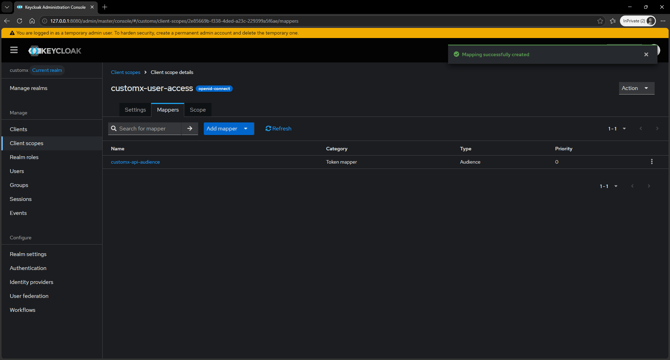Open InPrivate profile button
Viewport: 670px width, 360px height.
tap(638, 21)
